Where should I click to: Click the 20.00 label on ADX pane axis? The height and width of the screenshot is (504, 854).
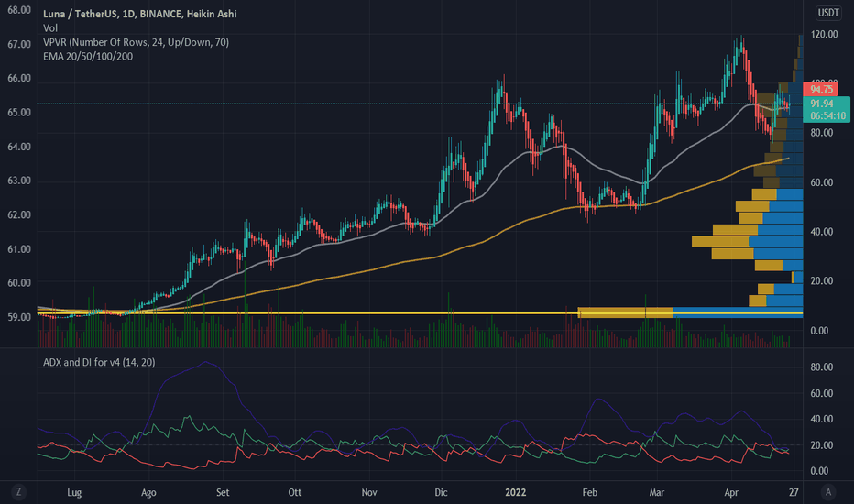[x=821, y=444]
